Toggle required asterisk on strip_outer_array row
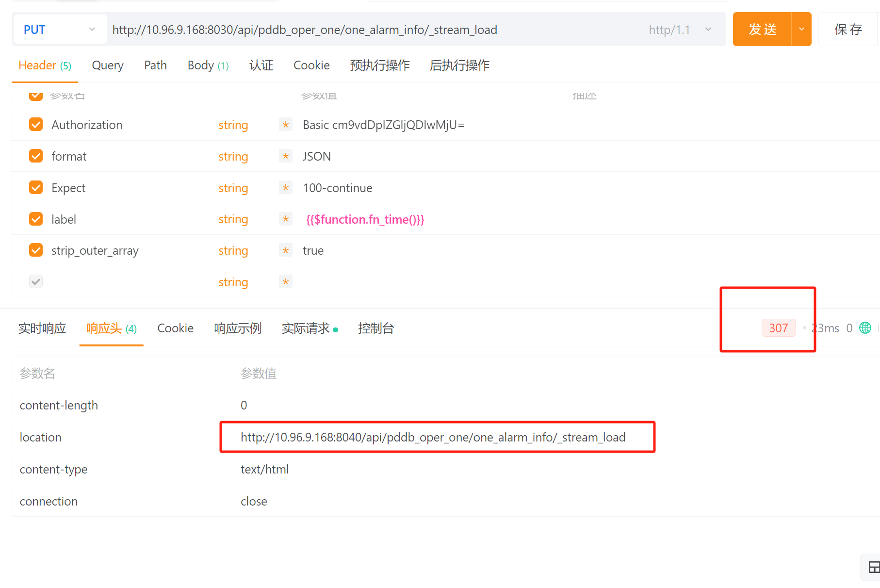Image resolution: width=880 pixels, height=588 pixels. click(x=286, y=250)
